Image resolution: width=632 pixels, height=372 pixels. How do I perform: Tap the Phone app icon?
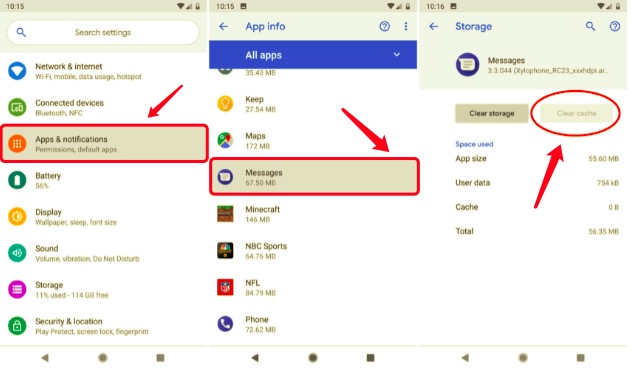point(225,324)
